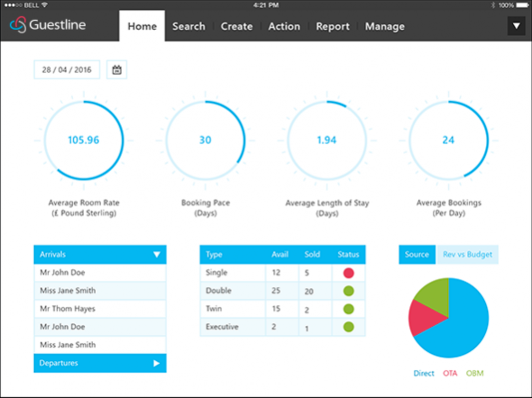Switch to the Source view toggle
Viewport: 532px width, 398px height.
pyautogui.click(x=417, y=254)
